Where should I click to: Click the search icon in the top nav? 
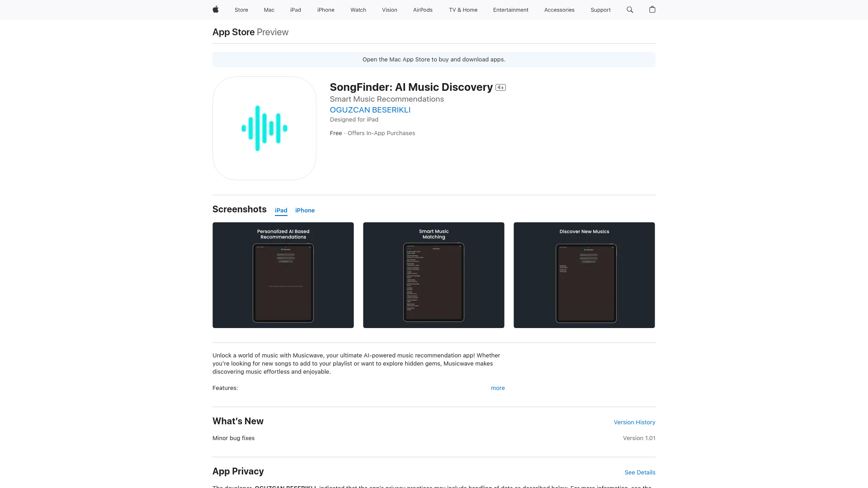(x=630, y=9)
